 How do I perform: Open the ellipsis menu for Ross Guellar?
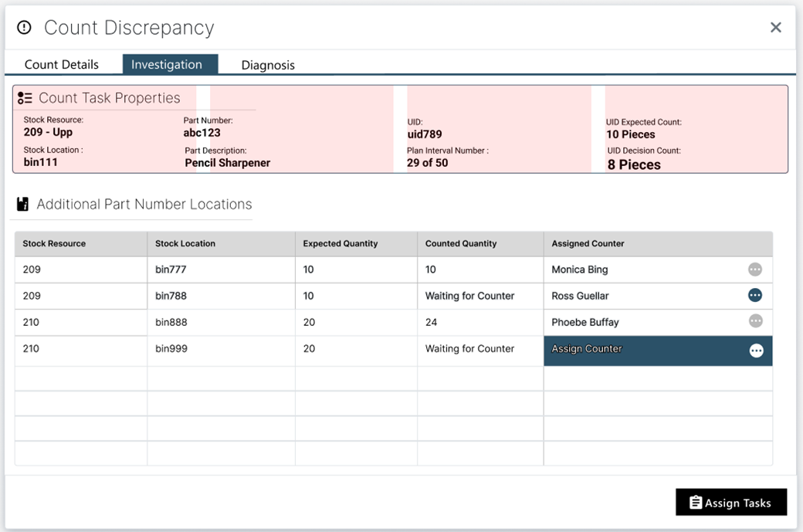click(x=755, y=296)
